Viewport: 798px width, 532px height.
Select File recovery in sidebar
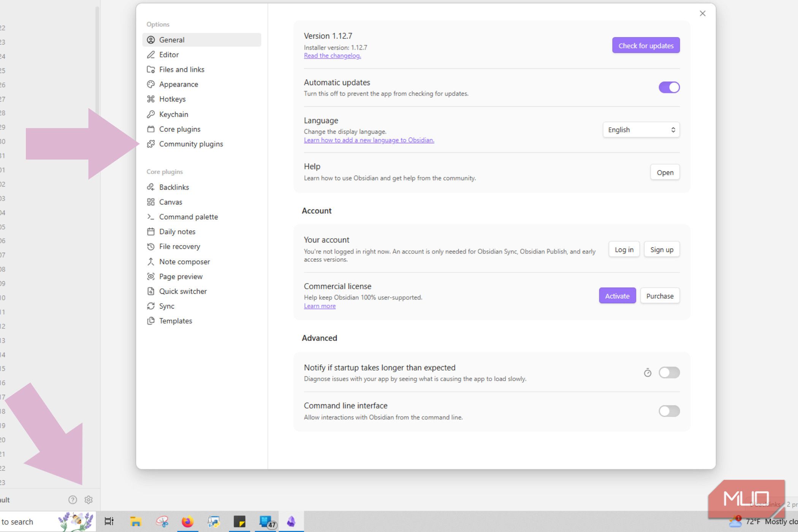(202, 247)
